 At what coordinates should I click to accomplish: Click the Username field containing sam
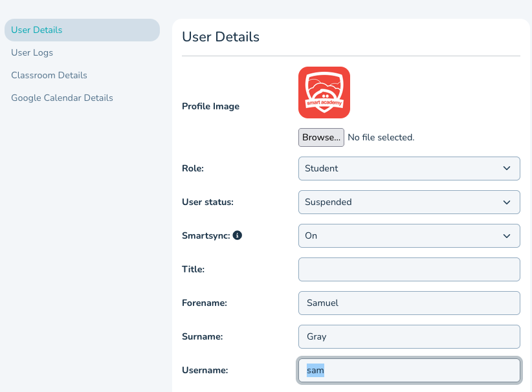(x=409, y=370)
